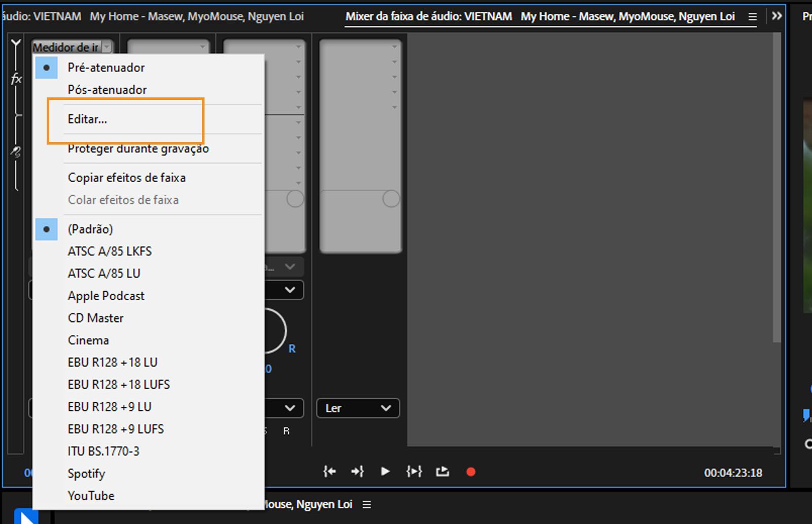Select the (Padrão) preset

tap(148, 229)
